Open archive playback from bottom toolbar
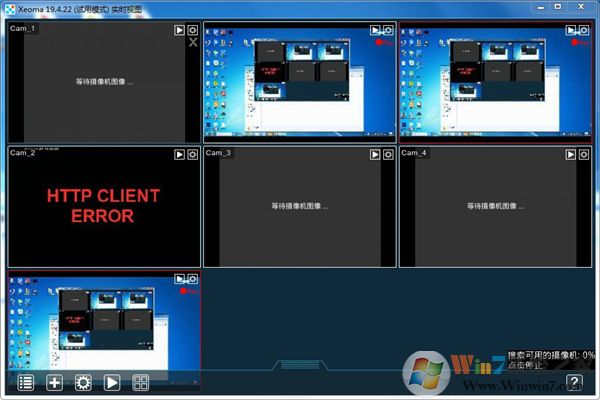This screenshot has height=400, width=600. (x=113, y=382)
